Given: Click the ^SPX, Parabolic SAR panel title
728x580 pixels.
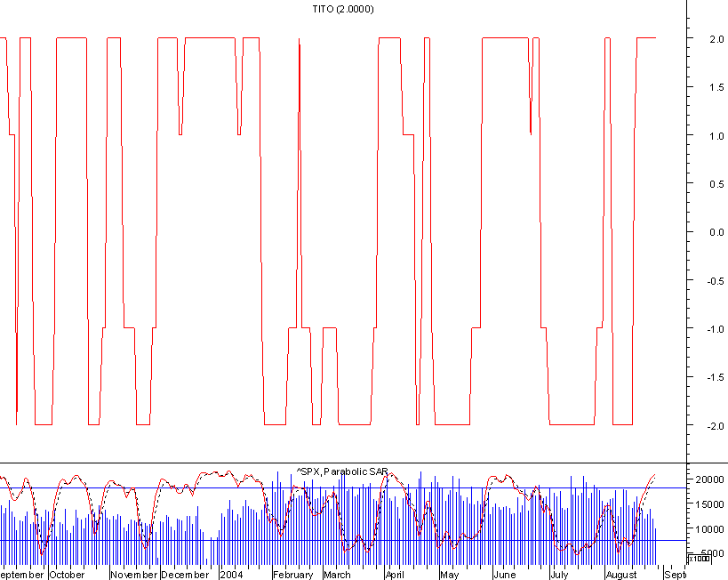Looking at the screenshot, I should pyautogui.click(x=342, y=471).
